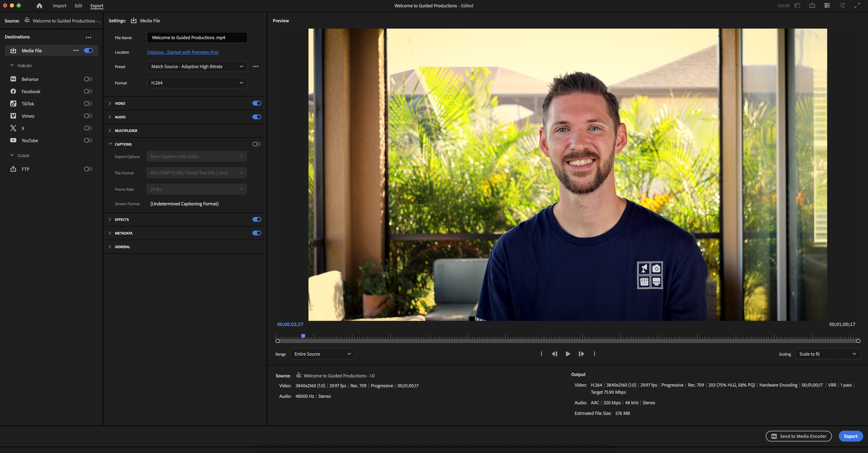This screenshot has width=868, height=453.
Task: Click the blue playhead on preview timeline
Action: click(x=303, y=336)
